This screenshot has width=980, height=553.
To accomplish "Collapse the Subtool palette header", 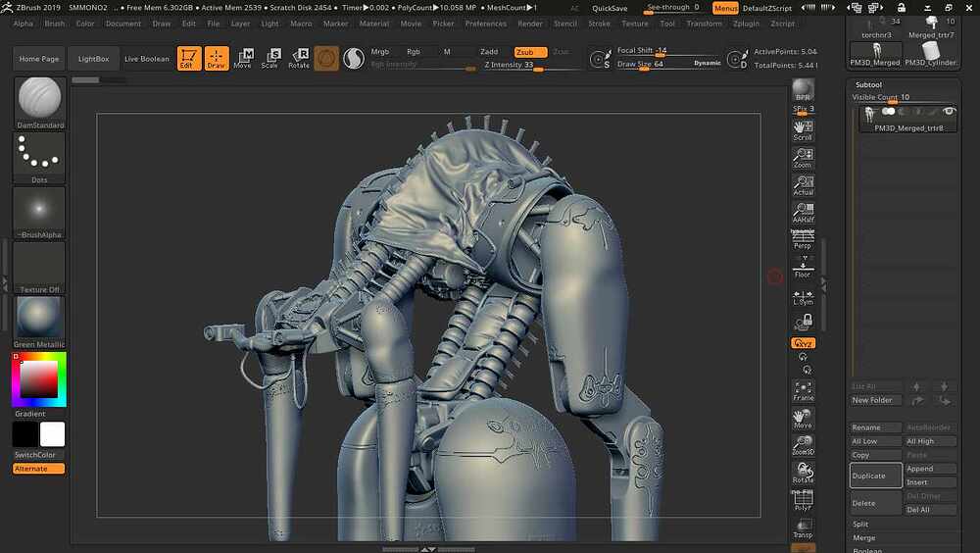I will pyautogui.click(x=868, y=84).
